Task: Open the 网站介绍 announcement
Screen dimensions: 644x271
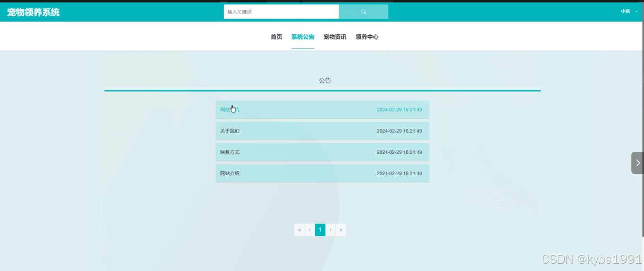Action: [322, 173]
